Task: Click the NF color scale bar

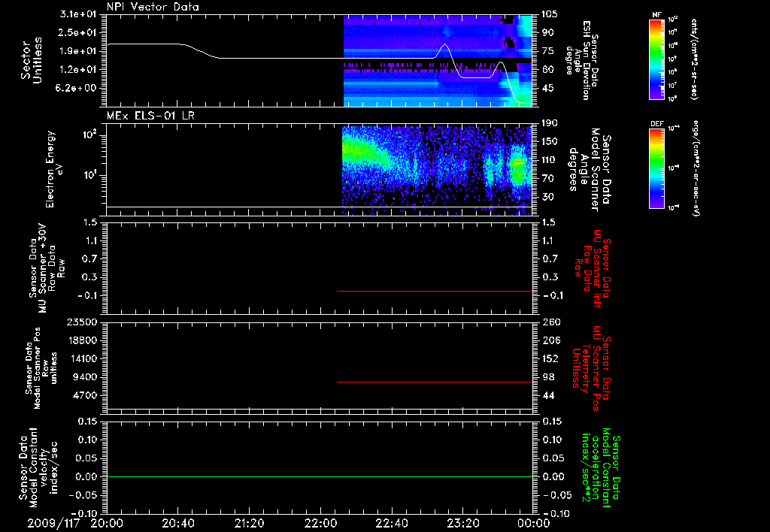Action: click(x=656, y=59)
